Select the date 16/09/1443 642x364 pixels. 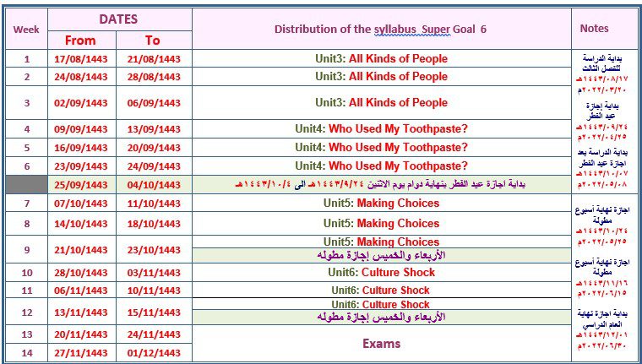pos(81,148)
